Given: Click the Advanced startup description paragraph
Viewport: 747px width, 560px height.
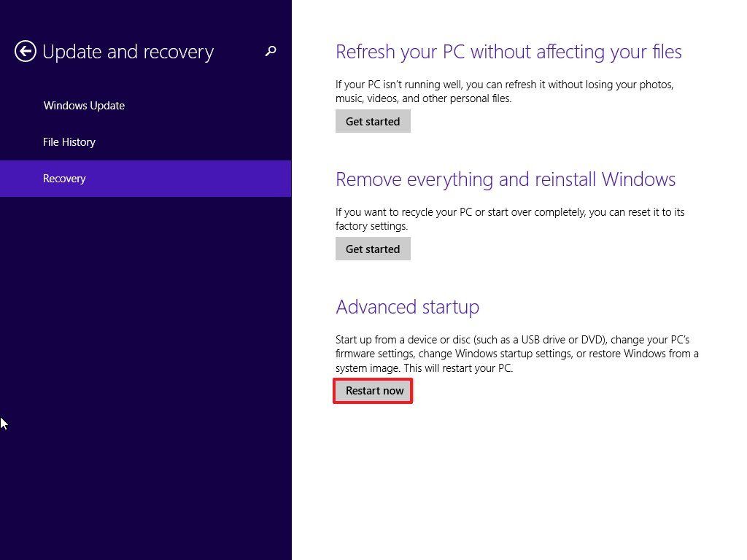Looking at the screenshot, I should [516, 354].
